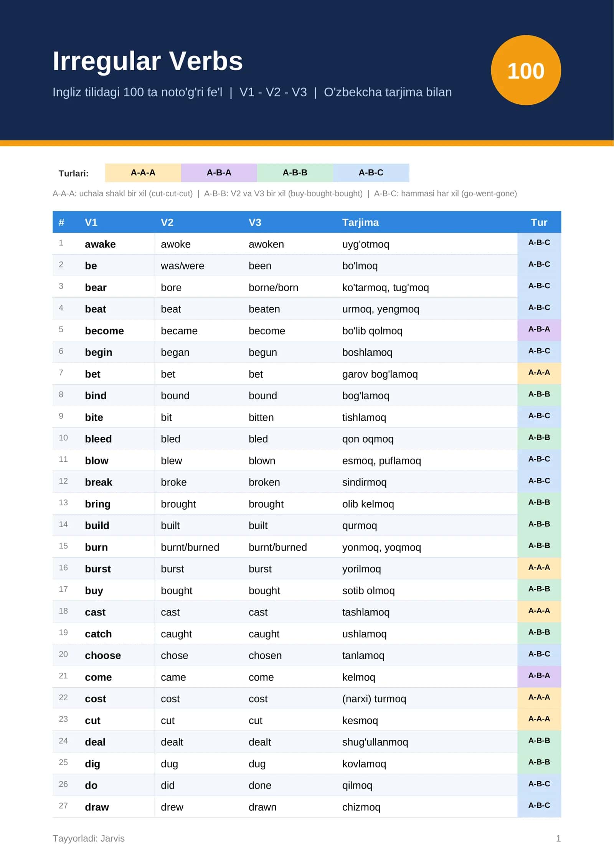Click the word 'blown'
The image size is (614, 868).
tap(262, 460)
